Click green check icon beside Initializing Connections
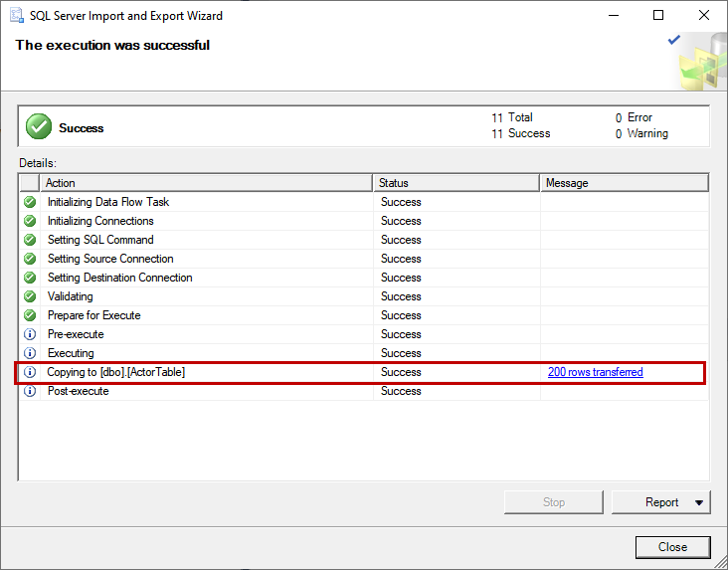Screen dimensions: 728x570 coord(30,221)
